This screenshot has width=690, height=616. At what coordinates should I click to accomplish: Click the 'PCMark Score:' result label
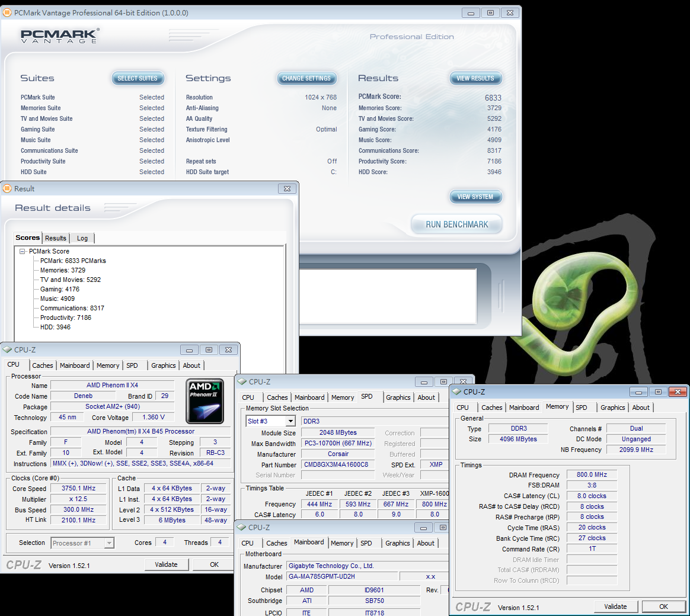380,97
